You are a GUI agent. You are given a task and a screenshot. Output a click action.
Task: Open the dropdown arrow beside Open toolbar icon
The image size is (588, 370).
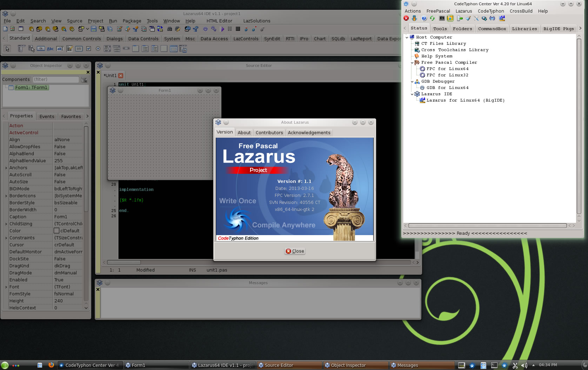point(87,29)
